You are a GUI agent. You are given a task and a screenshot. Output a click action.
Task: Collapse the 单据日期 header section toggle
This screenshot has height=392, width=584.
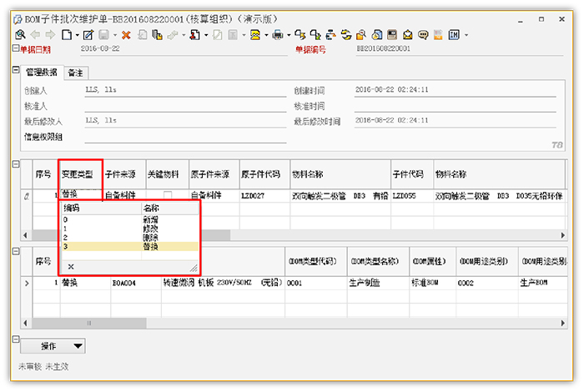click(14, 48)
